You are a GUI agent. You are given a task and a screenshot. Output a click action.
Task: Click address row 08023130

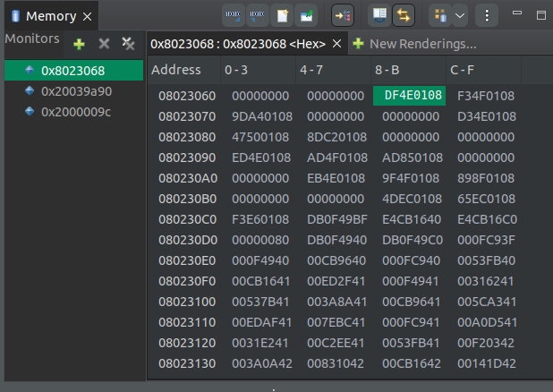[187, 363]
